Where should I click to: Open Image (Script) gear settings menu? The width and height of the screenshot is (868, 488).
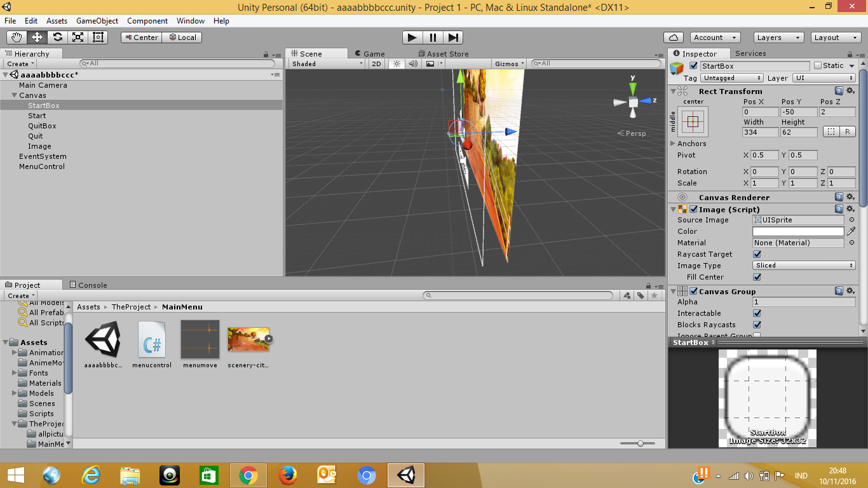click(x=850, y=209)
